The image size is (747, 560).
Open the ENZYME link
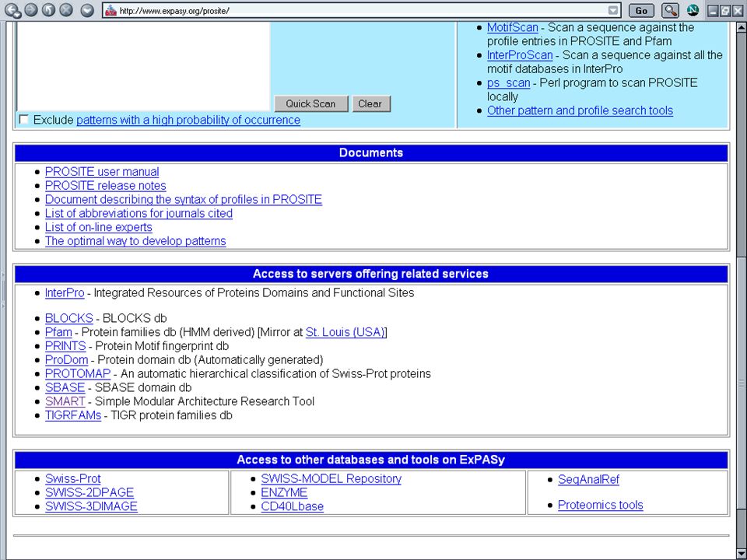point(284,492)
